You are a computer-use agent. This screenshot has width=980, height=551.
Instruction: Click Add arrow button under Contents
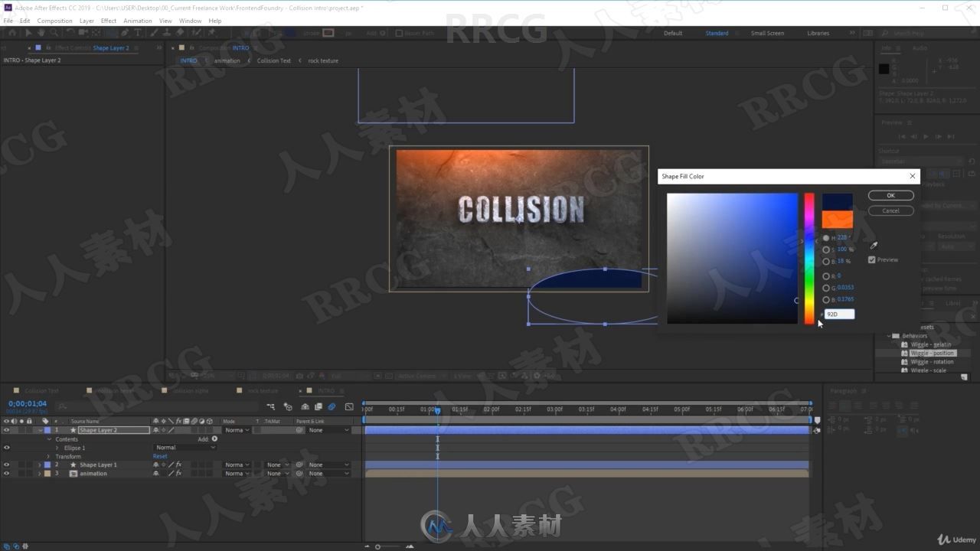214,439
